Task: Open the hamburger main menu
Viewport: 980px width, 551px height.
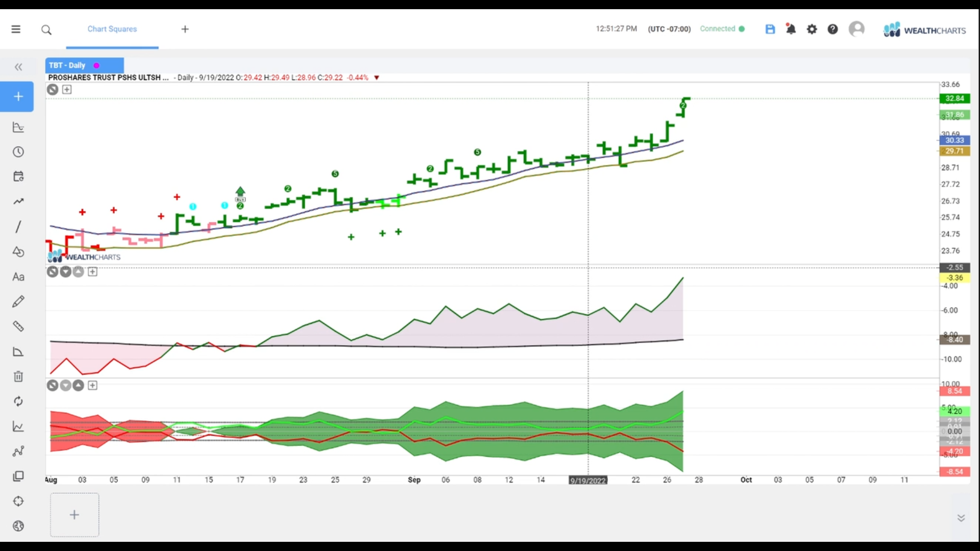Action: pyautogui.click(x=16, y=29)
